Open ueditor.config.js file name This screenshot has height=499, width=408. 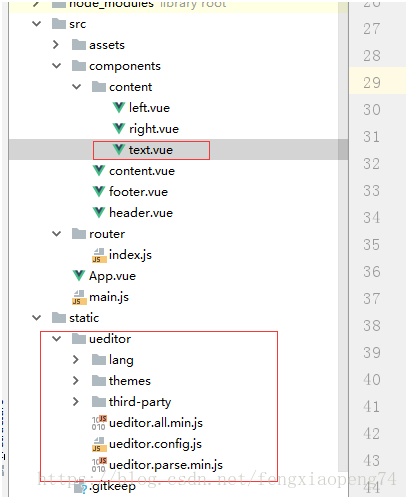[155, 444]
